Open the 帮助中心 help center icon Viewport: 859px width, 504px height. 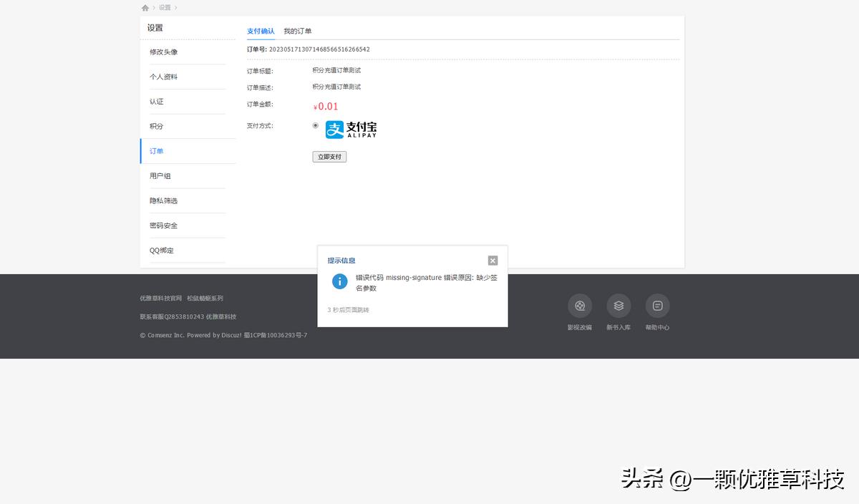pos(657,306)
